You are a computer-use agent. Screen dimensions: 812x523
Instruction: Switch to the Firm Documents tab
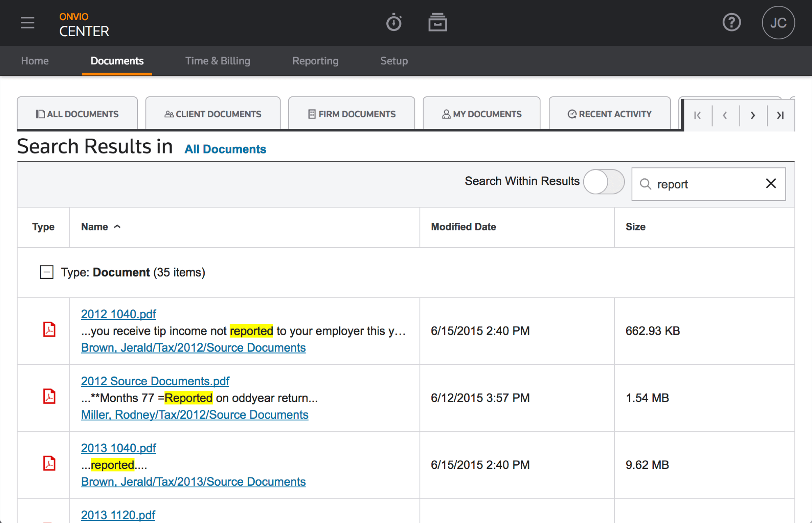[x=351, y=114]
